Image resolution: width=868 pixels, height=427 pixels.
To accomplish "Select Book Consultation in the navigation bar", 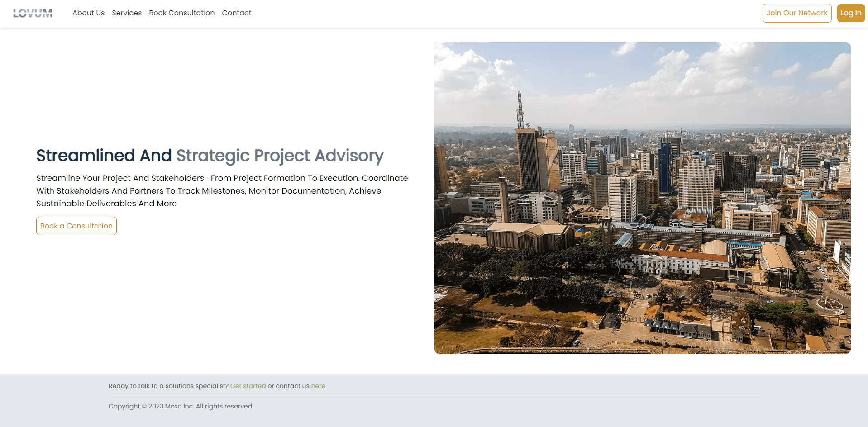I will click(x=181, y=13).
